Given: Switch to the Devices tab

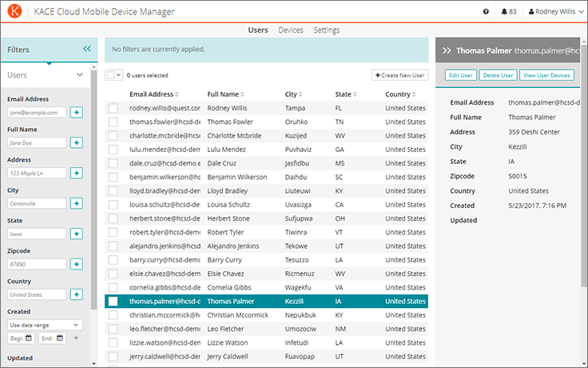Looking at the screenshot, I should [x=290, y=30].
